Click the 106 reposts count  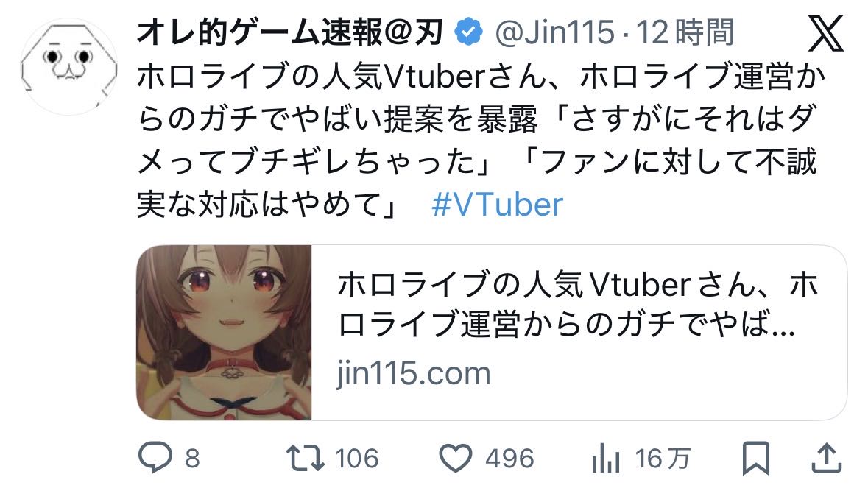(x=357, y=459)
